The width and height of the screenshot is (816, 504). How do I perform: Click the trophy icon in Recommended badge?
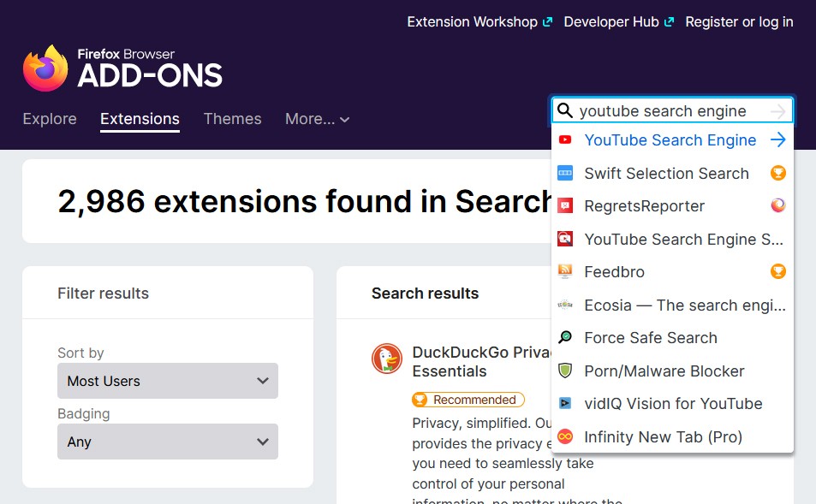click(x=420, y=400)
